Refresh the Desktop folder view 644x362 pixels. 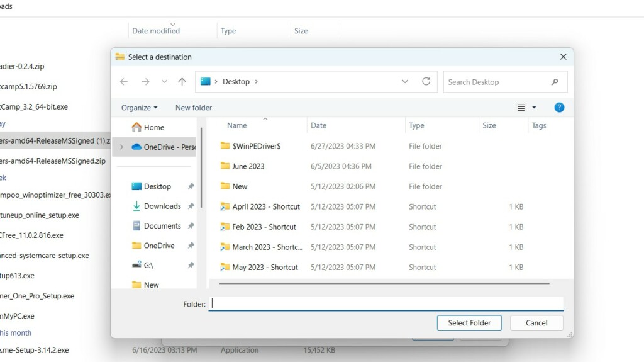(x=426, y=81)
